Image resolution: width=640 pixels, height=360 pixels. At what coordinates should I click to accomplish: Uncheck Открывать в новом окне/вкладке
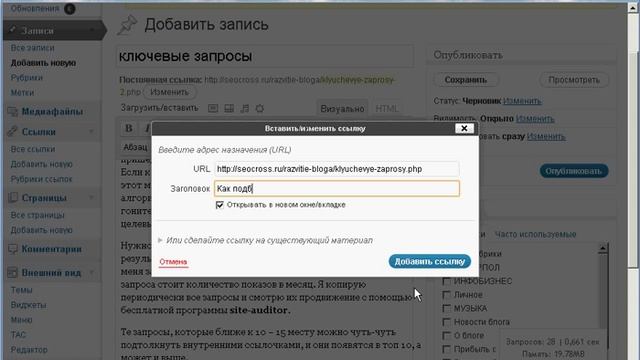[220, 204]
